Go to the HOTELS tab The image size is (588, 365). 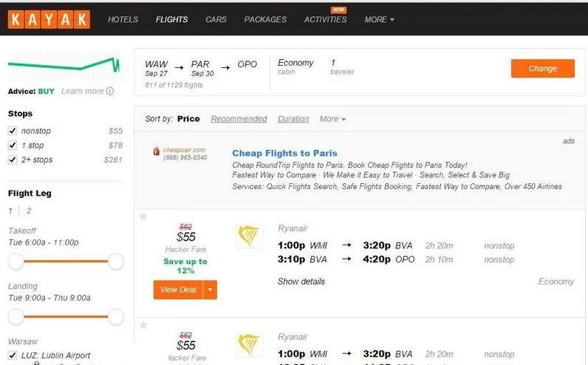123,19
